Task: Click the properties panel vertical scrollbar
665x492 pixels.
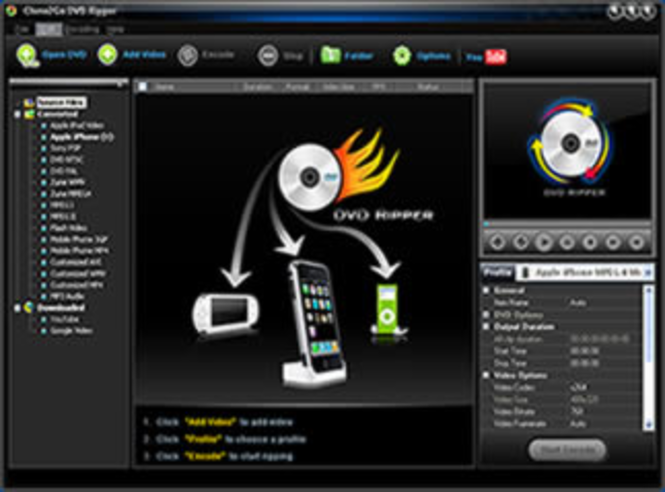Action: [x=648, y=358]
